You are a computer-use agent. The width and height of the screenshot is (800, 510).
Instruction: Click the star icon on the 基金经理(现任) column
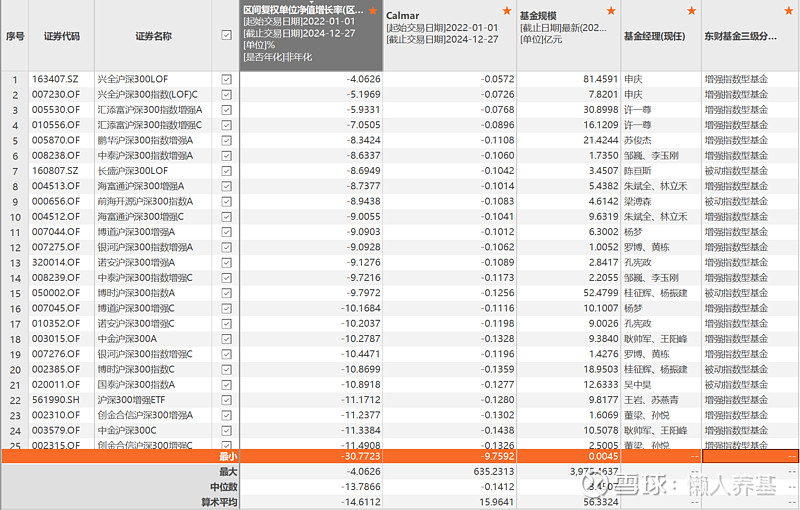(x=692, y=10)
